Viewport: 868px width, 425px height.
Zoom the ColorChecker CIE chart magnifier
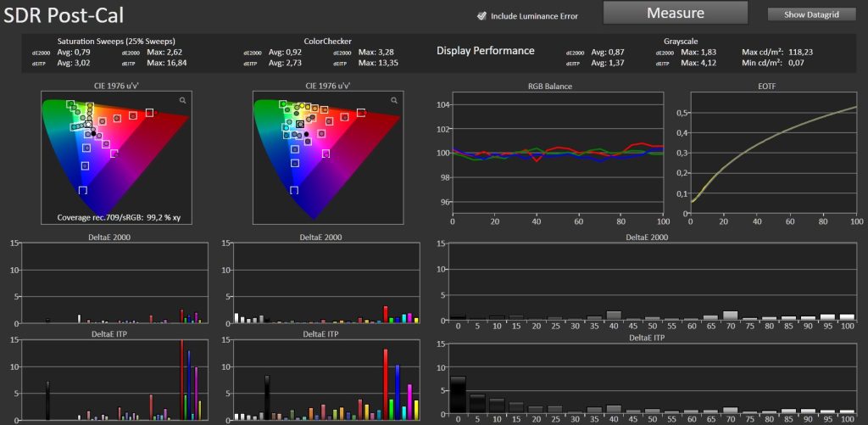click(394, 100)
